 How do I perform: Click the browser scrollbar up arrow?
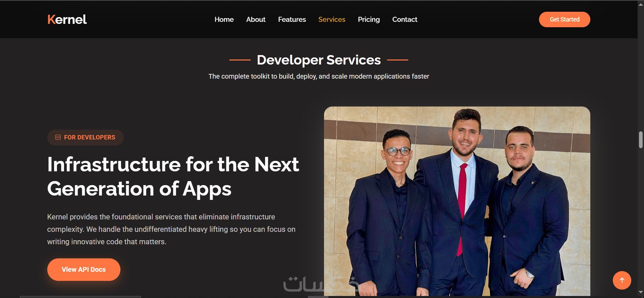641,4
